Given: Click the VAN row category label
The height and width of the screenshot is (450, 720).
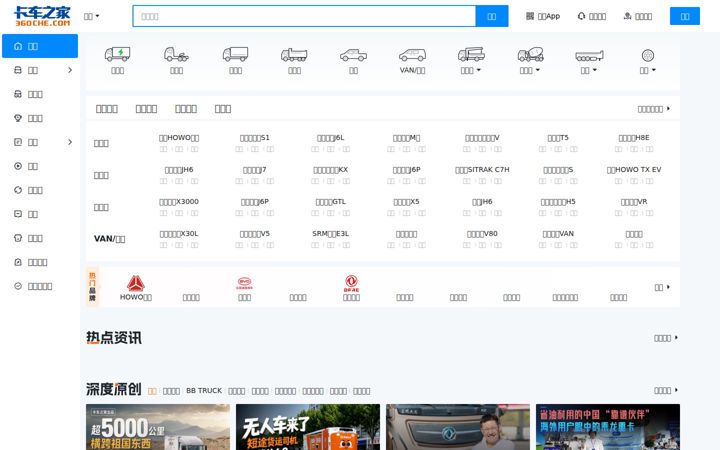Looking at the screenshot, I should coord(109,239).
